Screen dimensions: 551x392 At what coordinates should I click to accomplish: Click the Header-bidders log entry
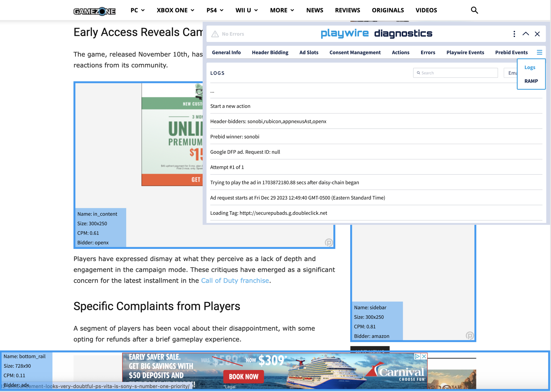point(376,121)
